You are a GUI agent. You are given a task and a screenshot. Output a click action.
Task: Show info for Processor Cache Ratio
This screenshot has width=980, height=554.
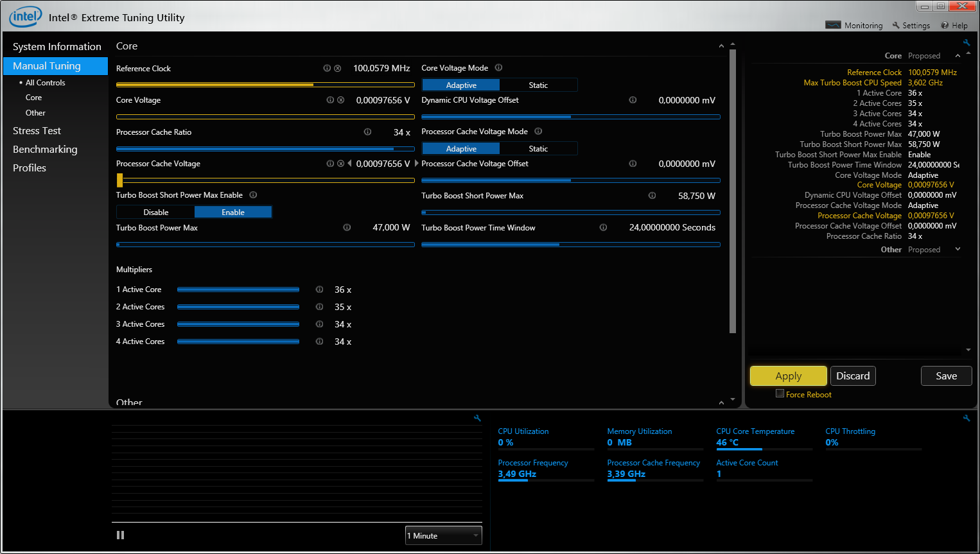[x=367, y=132]
